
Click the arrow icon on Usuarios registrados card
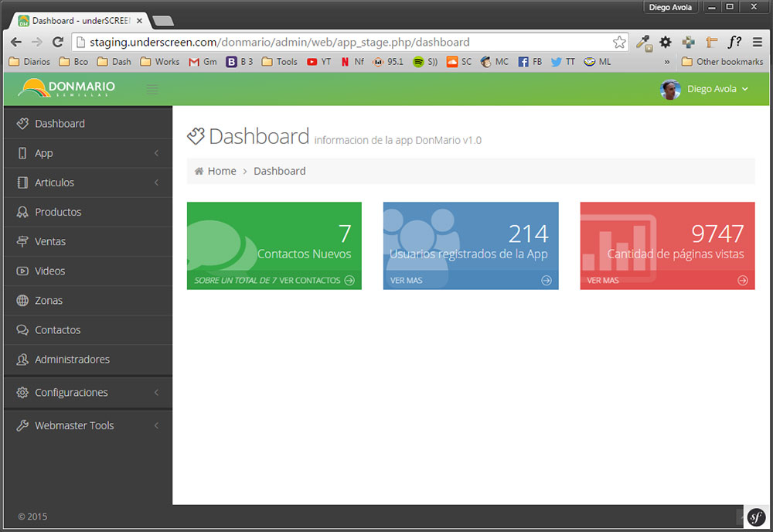click(x=547, y=280)
